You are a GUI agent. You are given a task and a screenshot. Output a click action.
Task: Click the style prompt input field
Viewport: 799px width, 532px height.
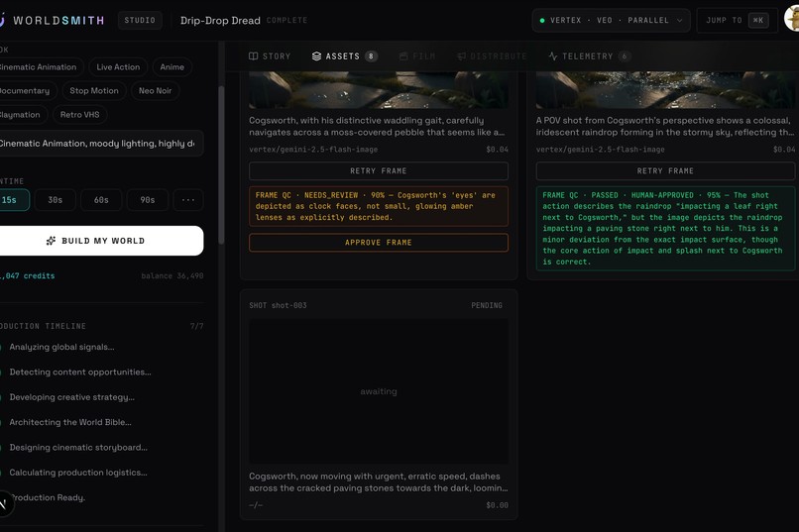[x=101, y=144]
